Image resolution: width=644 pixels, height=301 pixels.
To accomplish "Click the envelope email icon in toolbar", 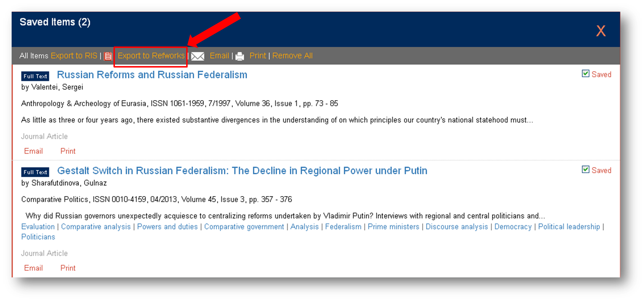I will coord(198,56).
